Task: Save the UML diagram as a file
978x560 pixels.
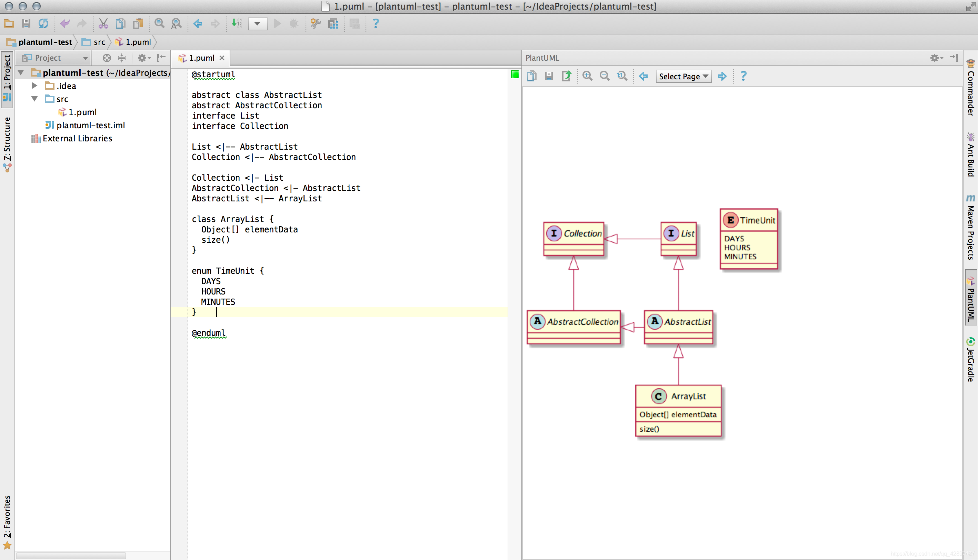Action: pos(549,76)
